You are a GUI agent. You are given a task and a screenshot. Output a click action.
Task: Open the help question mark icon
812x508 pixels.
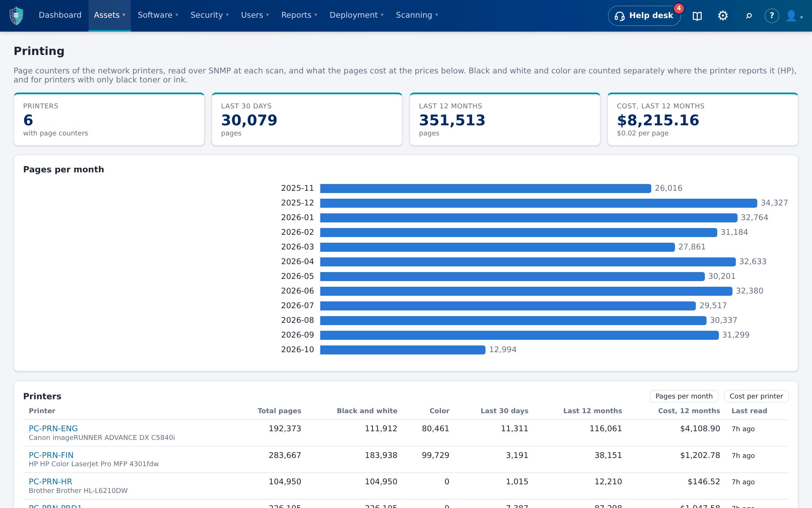tap(771, 16)
